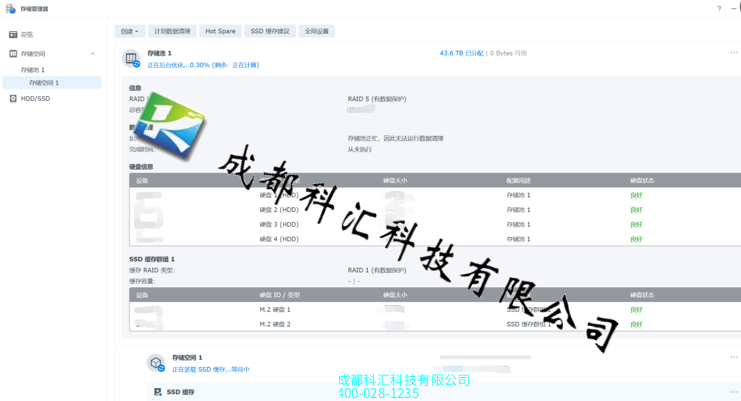Image resolution: width=741 pixels, height=401 pixels.
Task: Select the 硬盘 2 (HDD) row
Action: [x=435, y=210]
